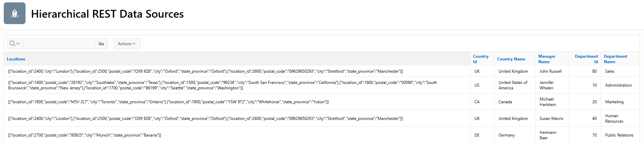
Task: Select the United States of America cell
Action: point(515,85)
